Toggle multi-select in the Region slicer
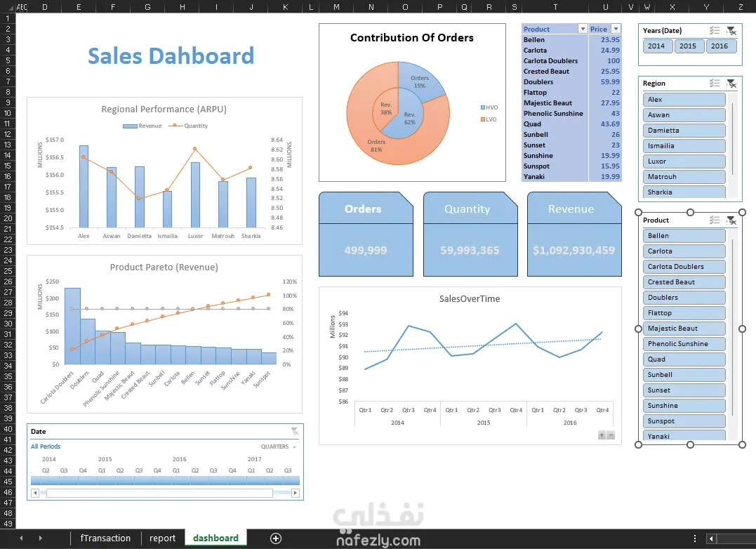The width and height of the screenshot is (756, 549). [715, 84]
